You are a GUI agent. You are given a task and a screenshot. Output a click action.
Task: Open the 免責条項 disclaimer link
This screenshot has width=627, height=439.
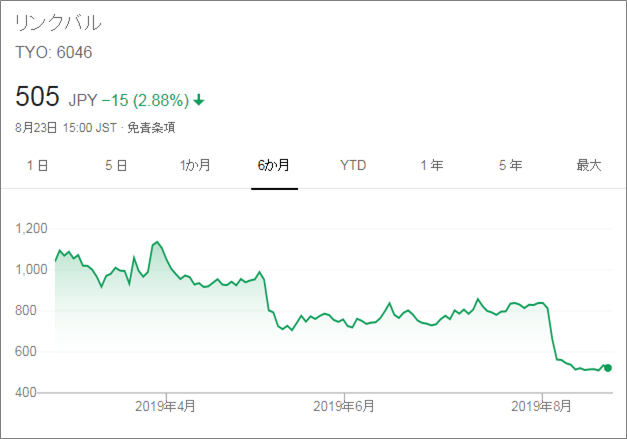pos(151,128)
